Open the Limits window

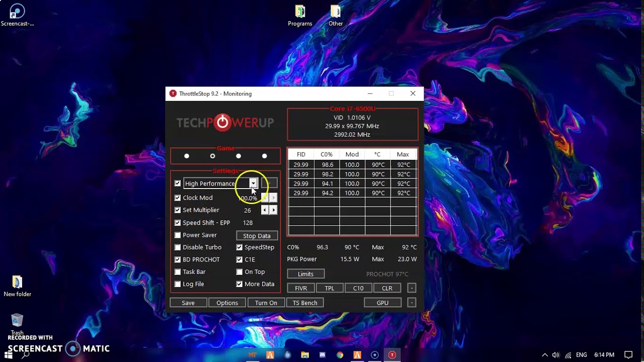click(305, 274)
